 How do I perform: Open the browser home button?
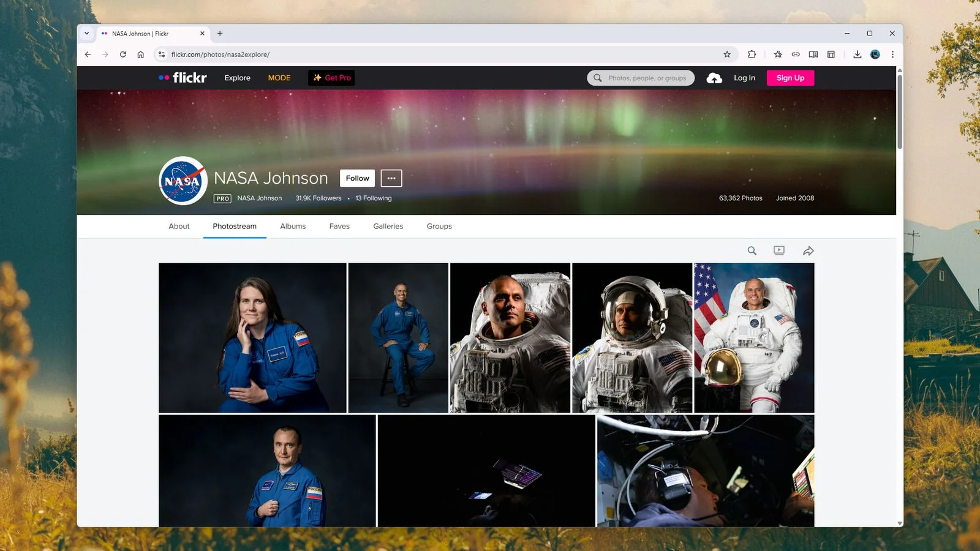[141, 54]
